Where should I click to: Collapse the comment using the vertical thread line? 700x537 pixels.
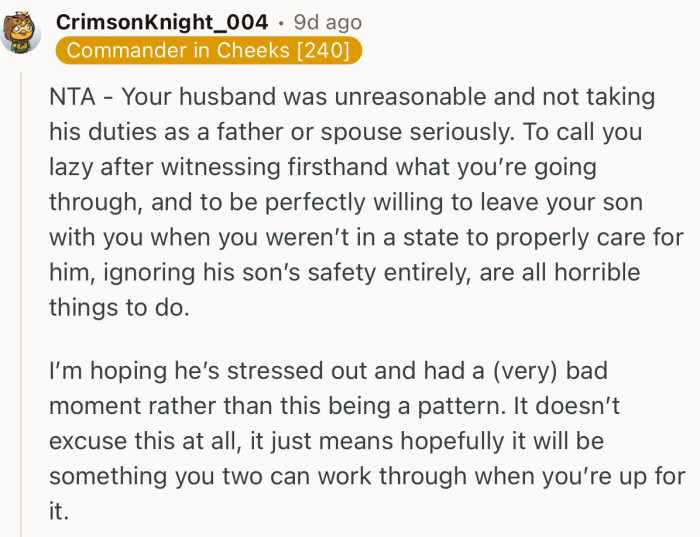coord(21,304)
